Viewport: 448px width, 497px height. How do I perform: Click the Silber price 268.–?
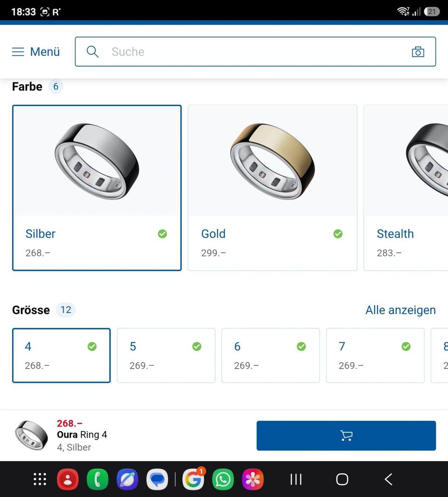pos(38,253)
